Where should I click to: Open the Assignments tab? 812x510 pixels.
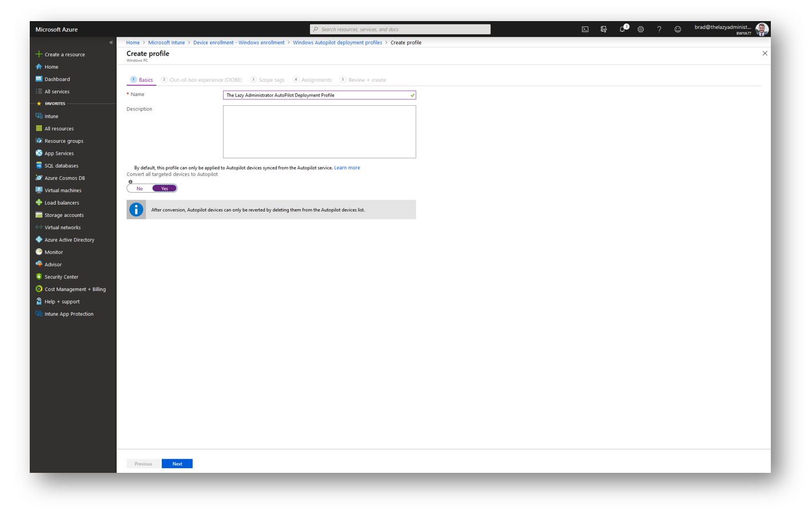point(312,80)
